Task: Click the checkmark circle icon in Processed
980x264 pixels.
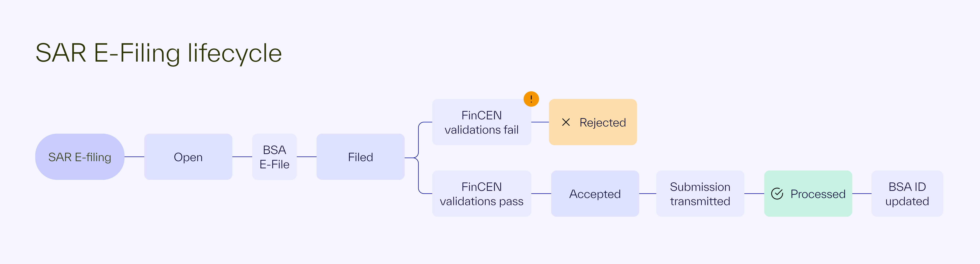Action: coord(777,194)
